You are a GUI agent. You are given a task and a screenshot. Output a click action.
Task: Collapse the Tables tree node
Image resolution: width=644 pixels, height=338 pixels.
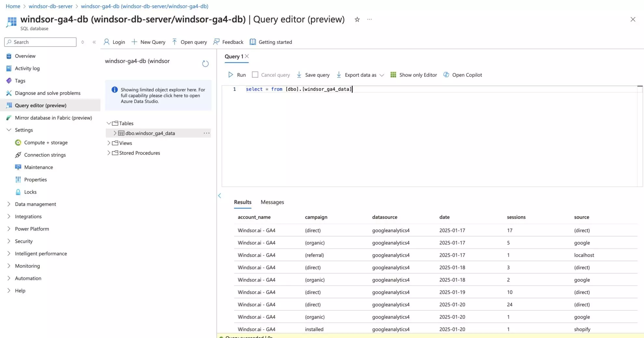[109, 123]
